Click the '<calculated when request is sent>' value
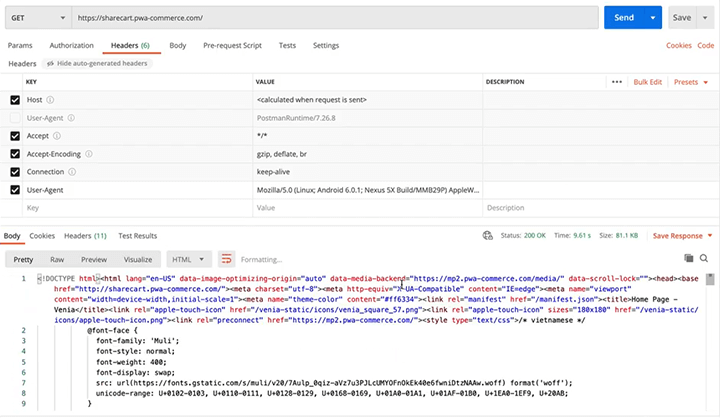The image size is (720, 418). pyautogui.click(x=312, y=100)
